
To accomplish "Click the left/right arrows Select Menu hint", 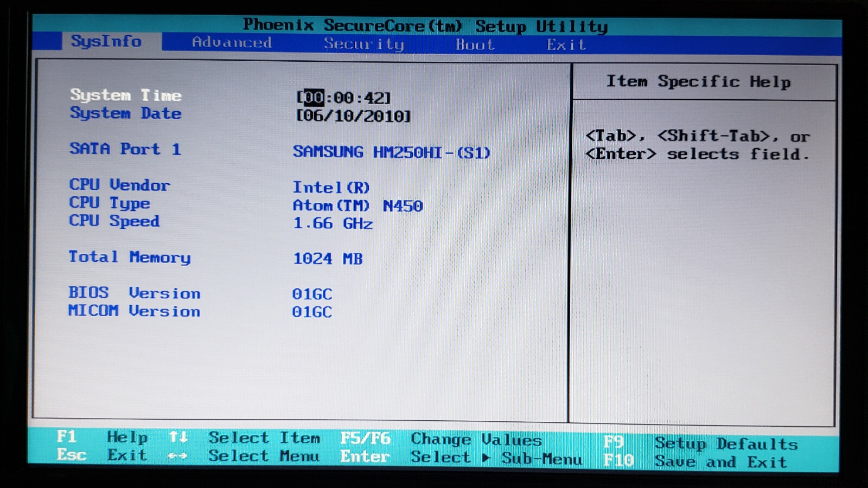I will [244, 456].
